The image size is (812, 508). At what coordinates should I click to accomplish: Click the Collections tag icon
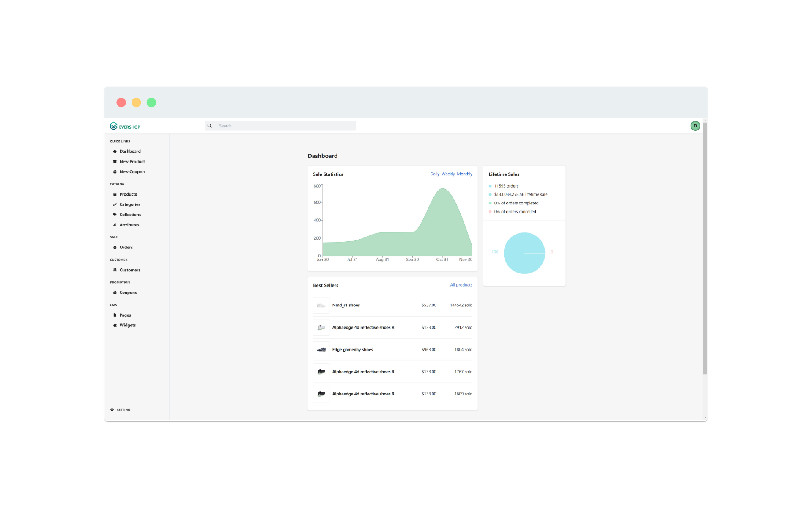115,215
